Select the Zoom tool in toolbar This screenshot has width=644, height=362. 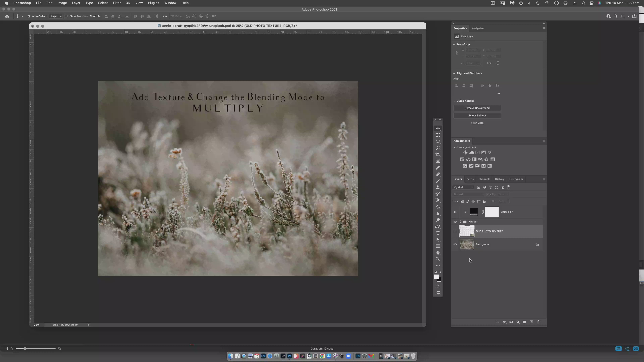(x=438, y=259)
